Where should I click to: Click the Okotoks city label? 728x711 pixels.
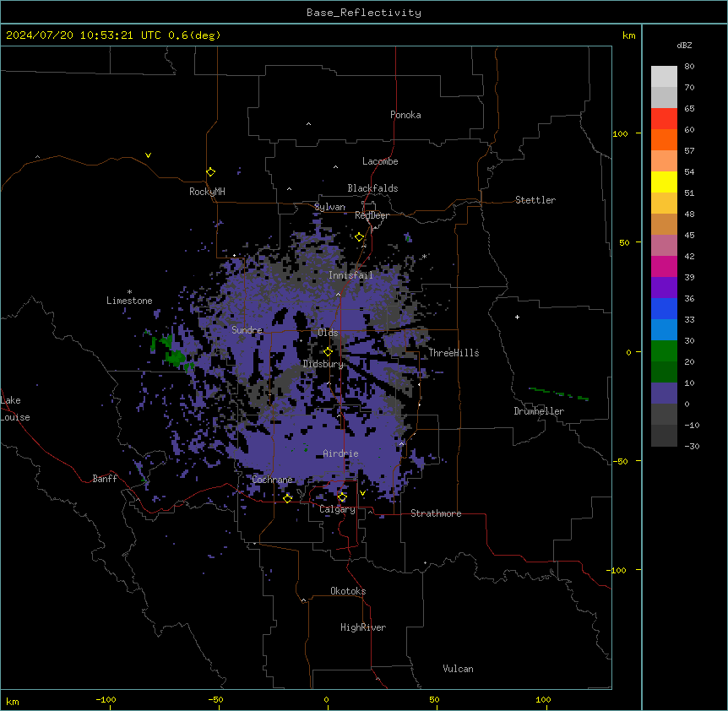[x=348, y=591]
